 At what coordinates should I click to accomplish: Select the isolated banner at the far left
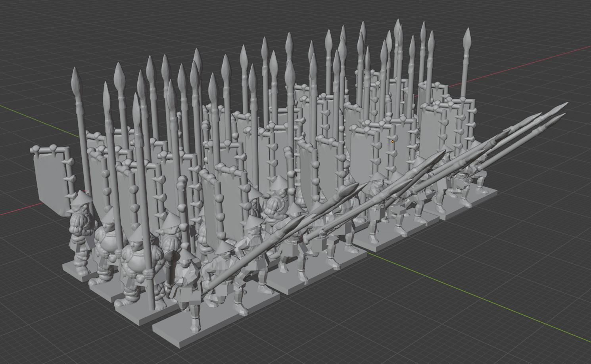52,180
